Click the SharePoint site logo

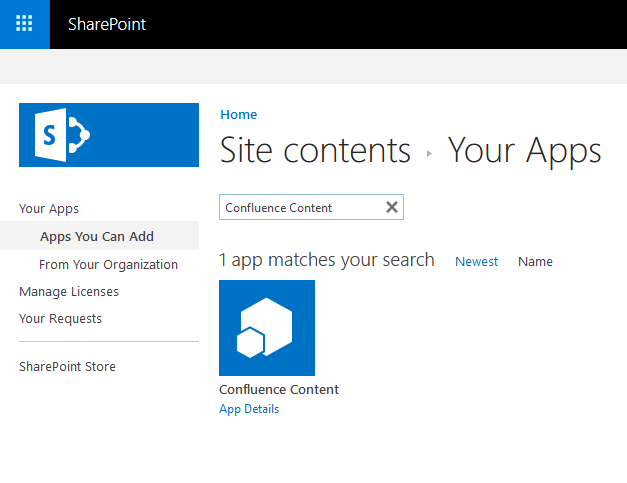point(109,135)
